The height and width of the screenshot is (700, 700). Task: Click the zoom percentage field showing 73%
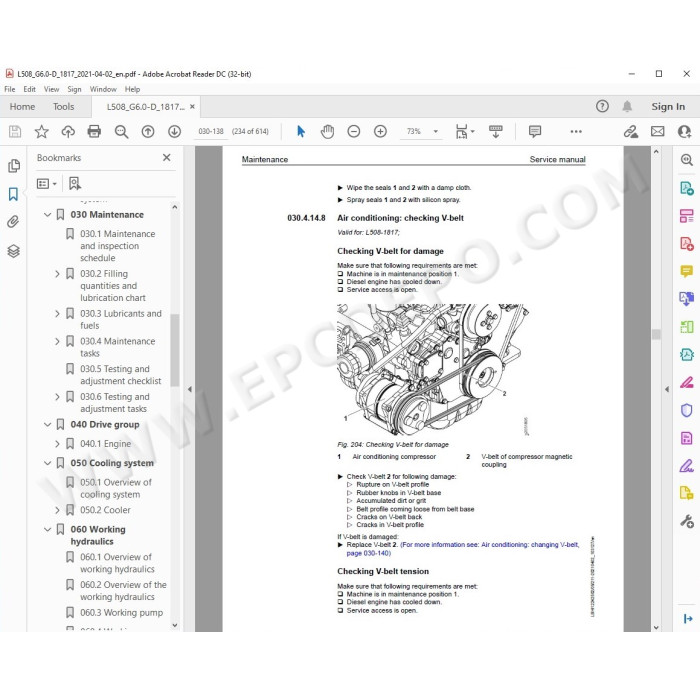414,131
